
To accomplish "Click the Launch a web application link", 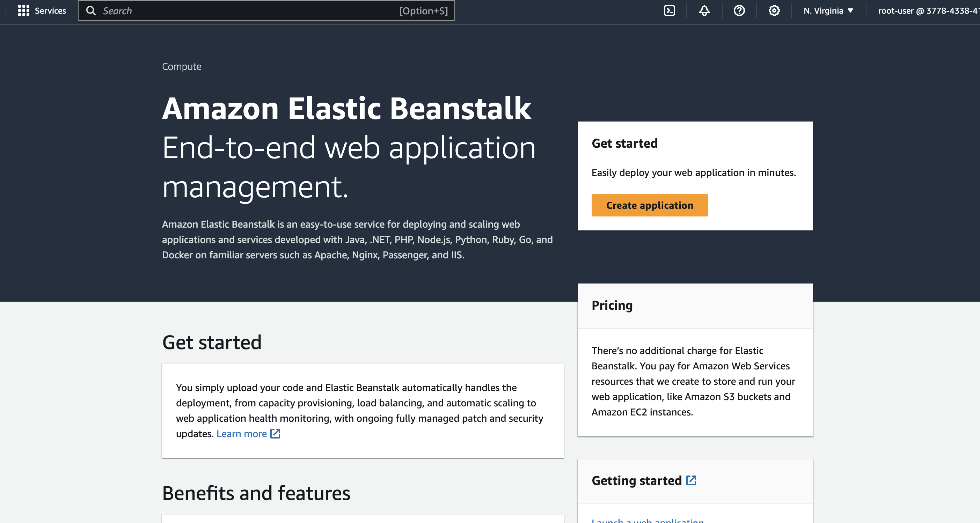I will pyautogui.click(x=648, y=520).
